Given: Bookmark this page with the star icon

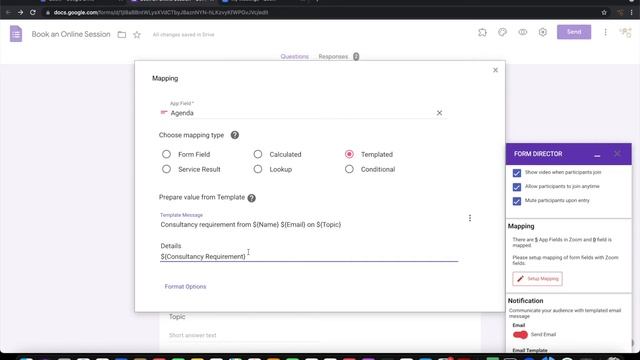Looking at the screenshot, I should pyautogui.click(x=604, y=13).
